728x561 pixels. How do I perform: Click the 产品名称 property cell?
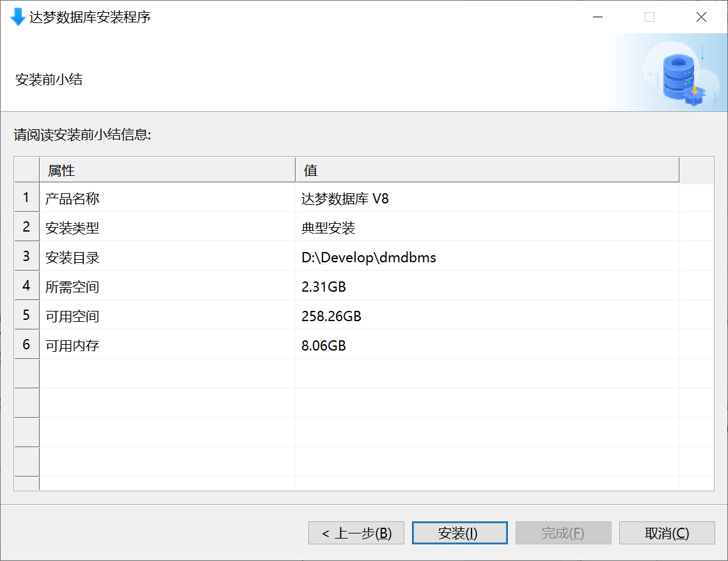pos(167,198)
